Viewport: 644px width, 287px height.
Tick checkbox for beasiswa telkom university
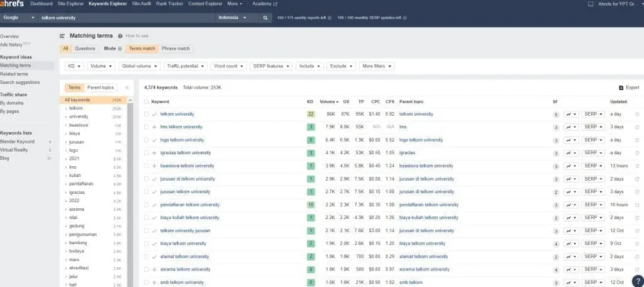point(146,166)
